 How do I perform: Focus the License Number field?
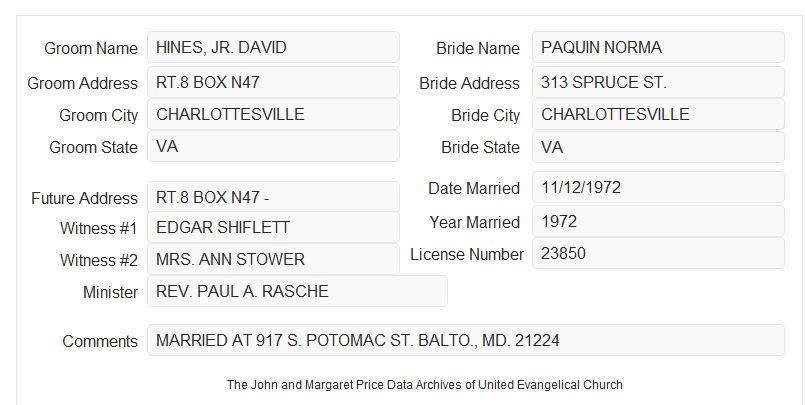click(x=658, y=253)
